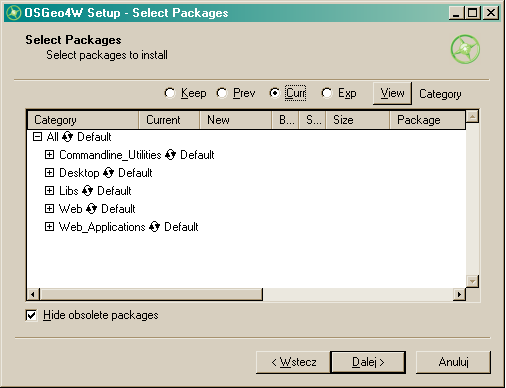
Task: Select the Web_Applications tree label
Action: point(102,227)
